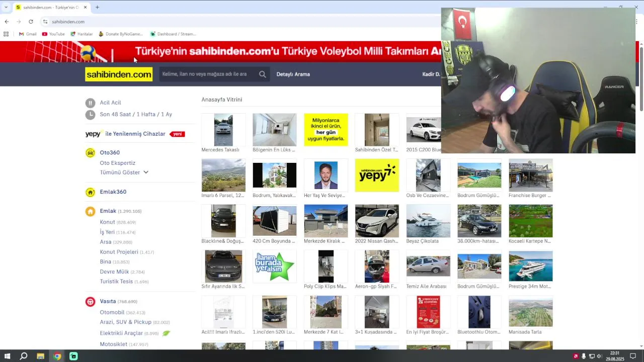Viewport: 644px width, 362px height.
Task: Open Arazi, SUV & Pickup subcategory
Action: tap(125, 322)
